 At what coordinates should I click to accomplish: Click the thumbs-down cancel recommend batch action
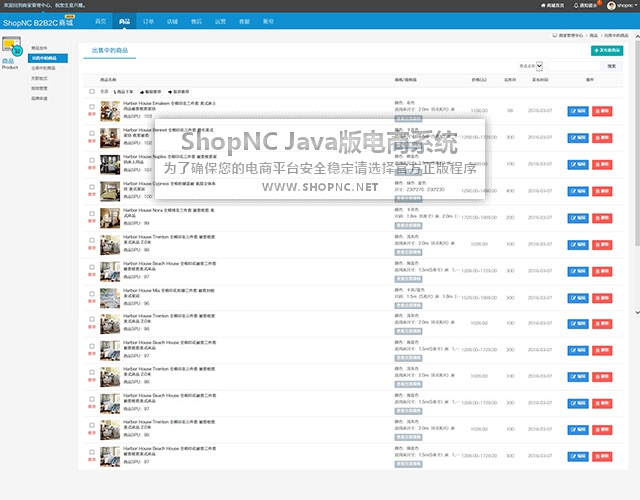click(x=178, y=92)
